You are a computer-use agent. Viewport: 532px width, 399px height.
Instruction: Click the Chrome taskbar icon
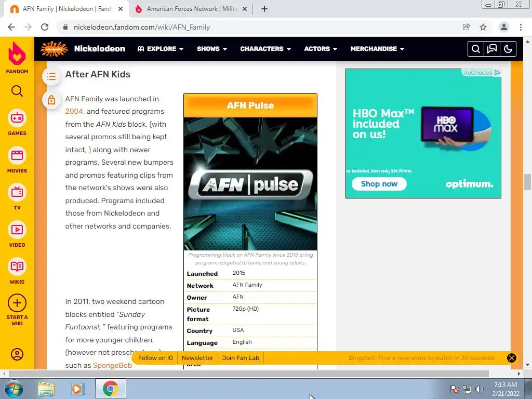(x=110, y=389)
